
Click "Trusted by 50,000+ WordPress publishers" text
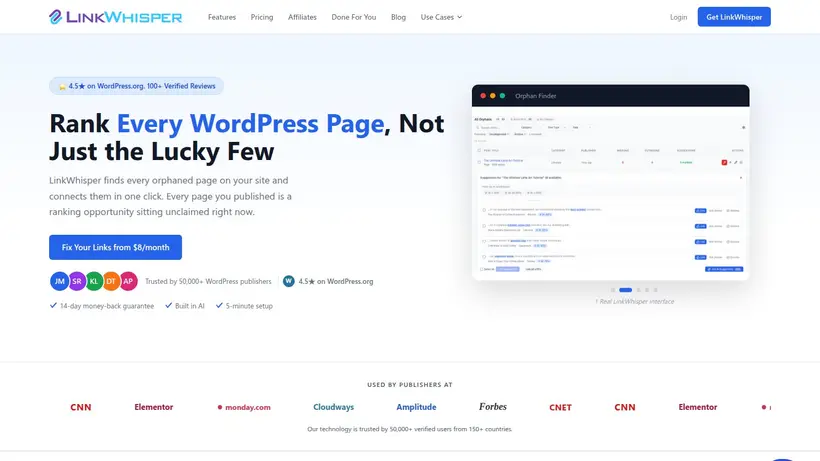pos(208,281)
